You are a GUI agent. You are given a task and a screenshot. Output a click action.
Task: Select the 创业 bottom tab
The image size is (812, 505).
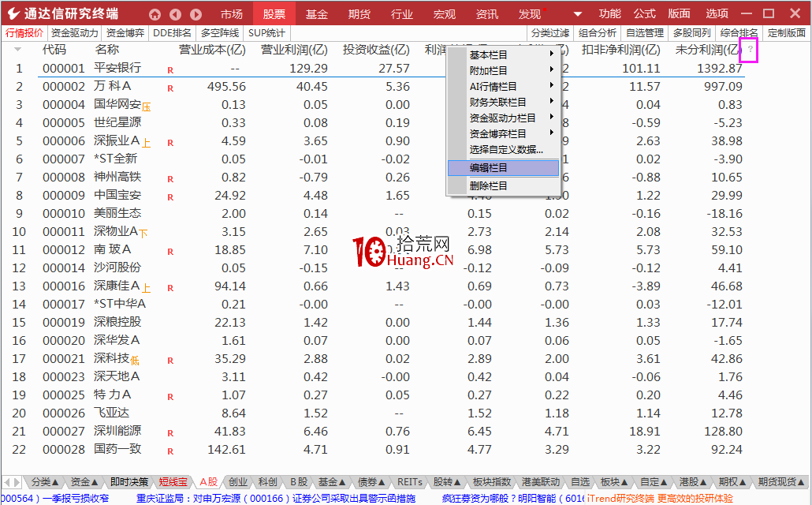pyautogui.click(x=238, y=482)
